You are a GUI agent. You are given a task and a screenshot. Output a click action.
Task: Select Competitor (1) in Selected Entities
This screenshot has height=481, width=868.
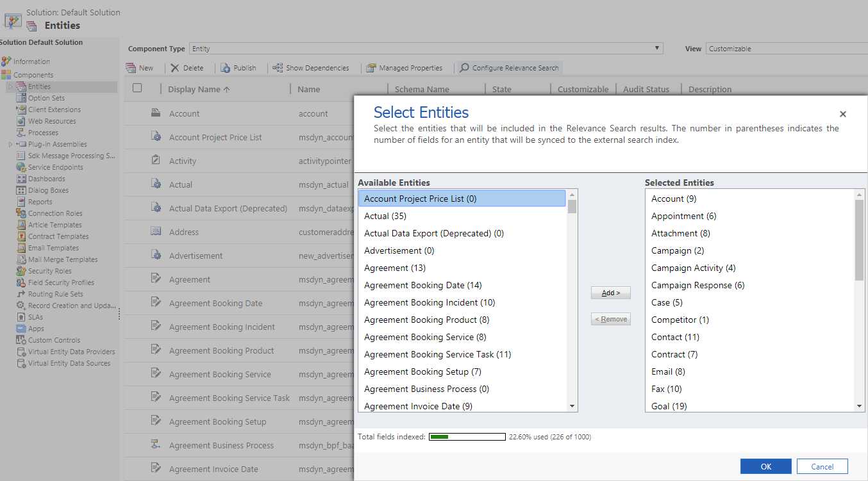tap(750, 320)
